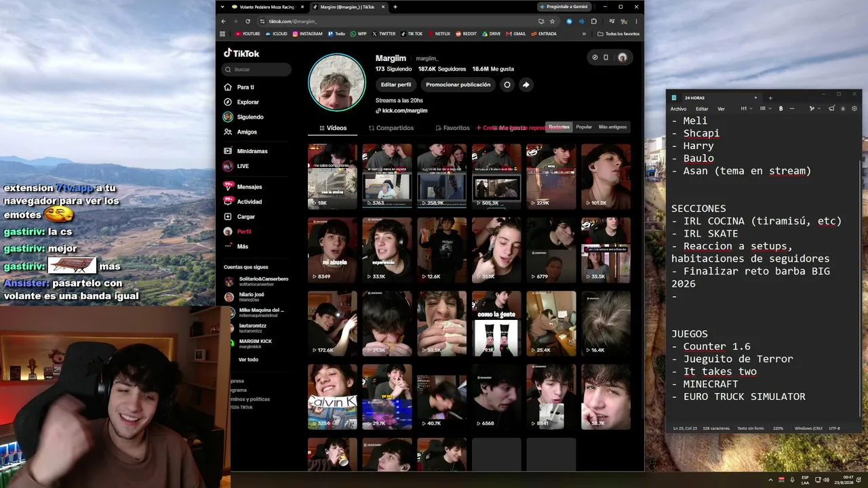Viewport: 868px width, 488px height.
Task: Open the Chrome three-dot menu
Action: 636,21
